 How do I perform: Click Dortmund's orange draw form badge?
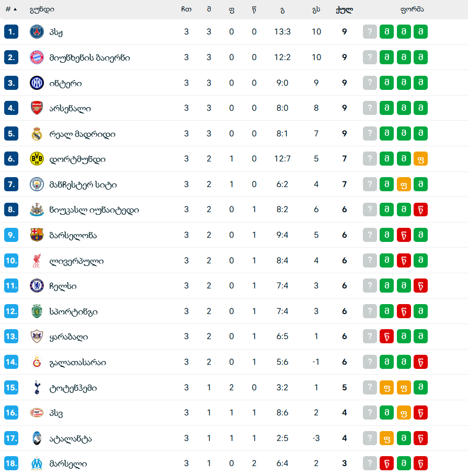[x=420, y=159]
